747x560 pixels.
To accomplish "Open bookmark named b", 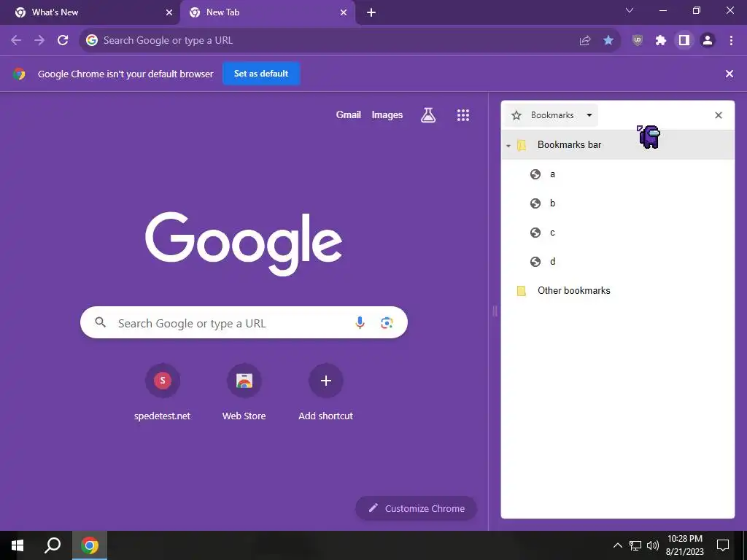I will (617, 203).
